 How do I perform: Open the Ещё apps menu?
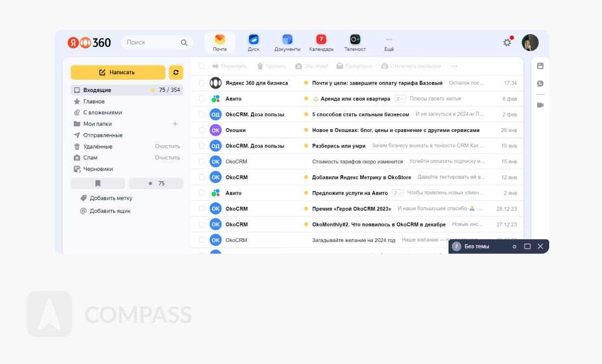click(389, 43)
